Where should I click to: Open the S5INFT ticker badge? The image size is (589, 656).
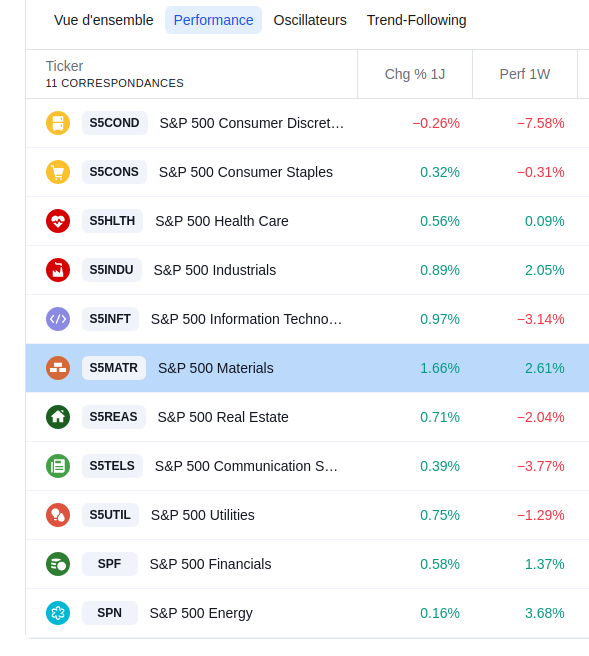(x=110, y=319)
